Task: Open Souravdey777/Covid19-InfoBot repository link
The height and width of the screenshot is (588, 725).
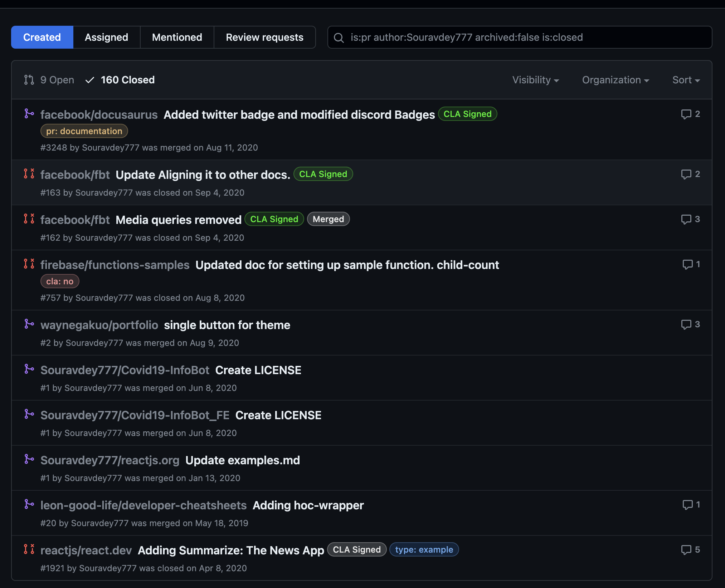Action: pyautogui.click(x=125, y=370)
